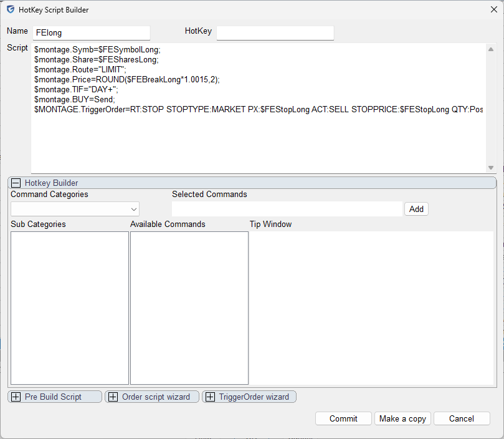Click the script scrollbar up arrow
Viewport: 504px width, 439px height.
coord(490,49)
